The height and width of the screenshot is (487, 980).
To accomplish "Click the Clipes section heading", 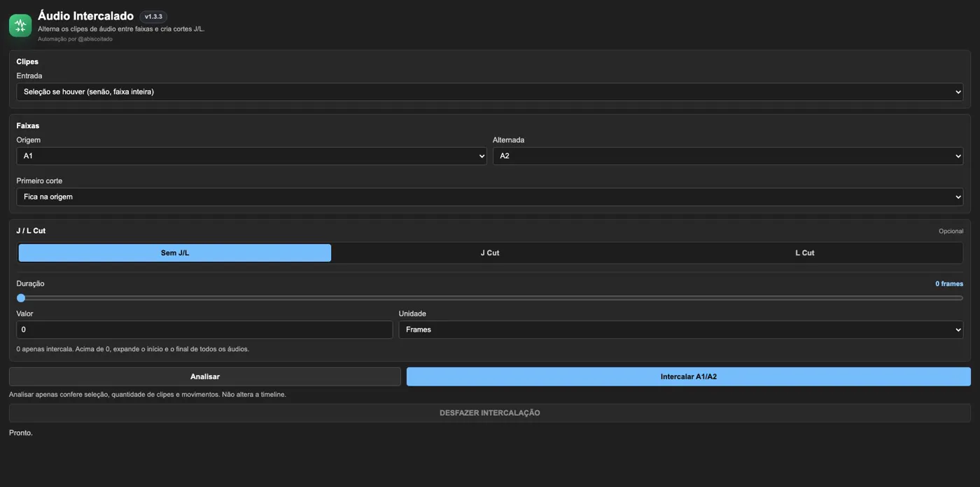I will pyautogui.click(x=27, y=62).
